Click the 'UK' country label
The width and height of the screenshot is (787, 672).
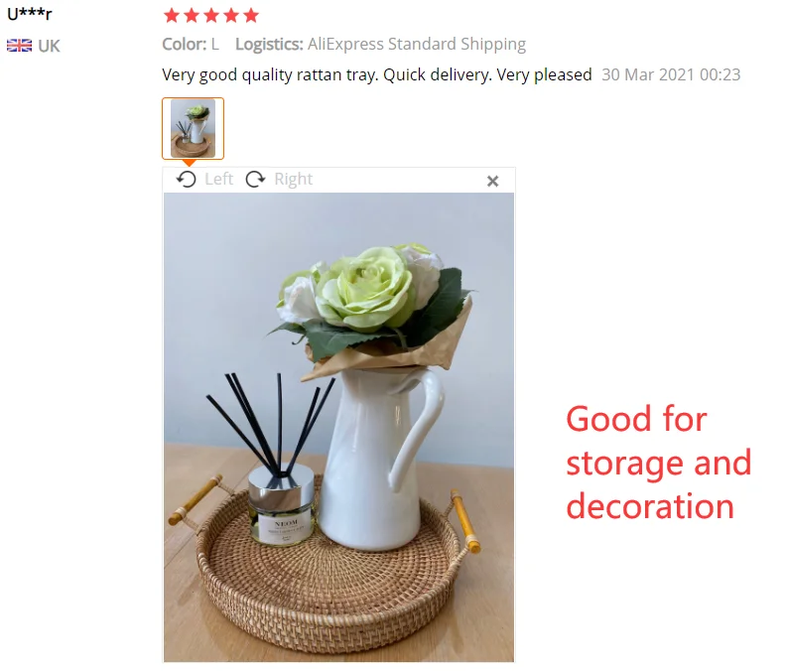point(49,47)
